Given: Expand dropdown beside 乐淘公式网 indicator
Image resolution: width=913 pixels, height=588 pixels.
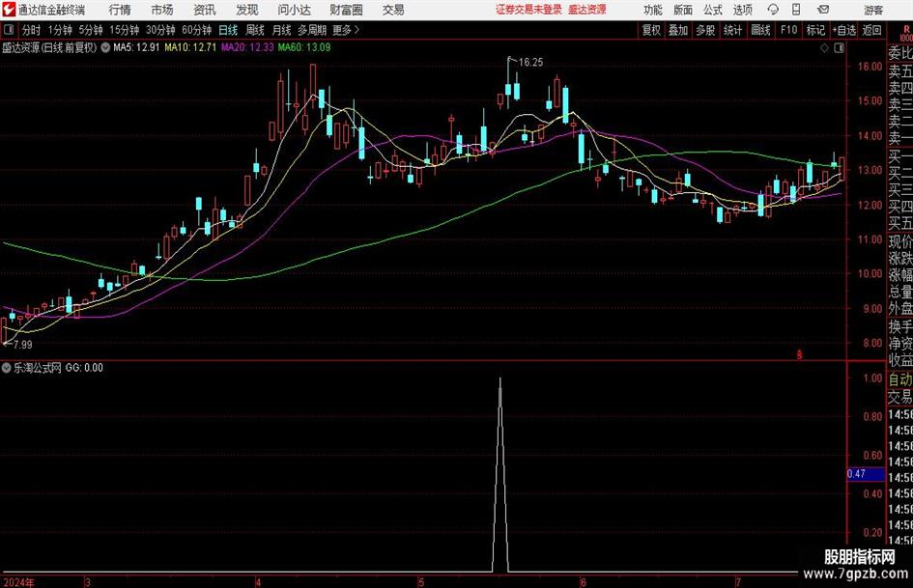Looking at the screenshot, I should click(7, 367).
